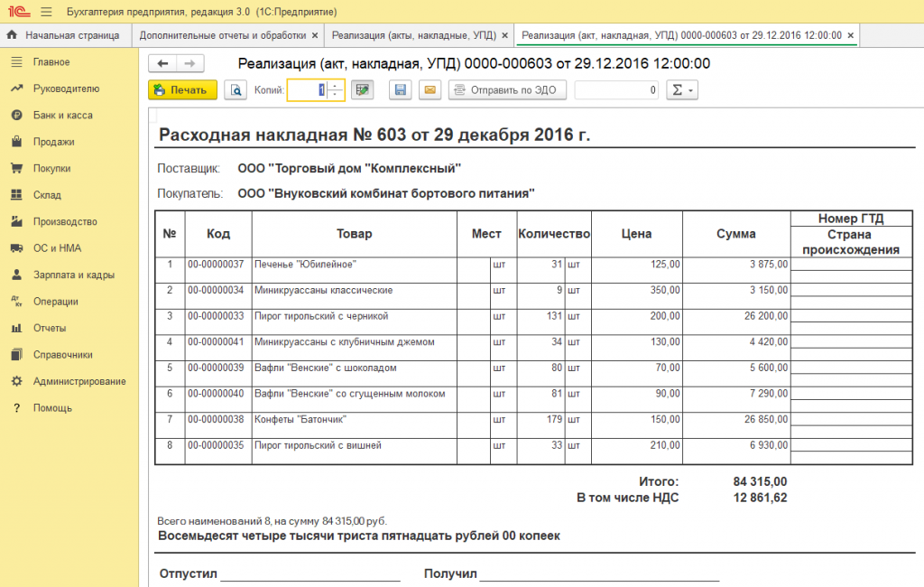Viewport: 924px width, 587px height.
Task: Close the Реализация 0000-000603 document tab
Action: [x=850, y=35]
